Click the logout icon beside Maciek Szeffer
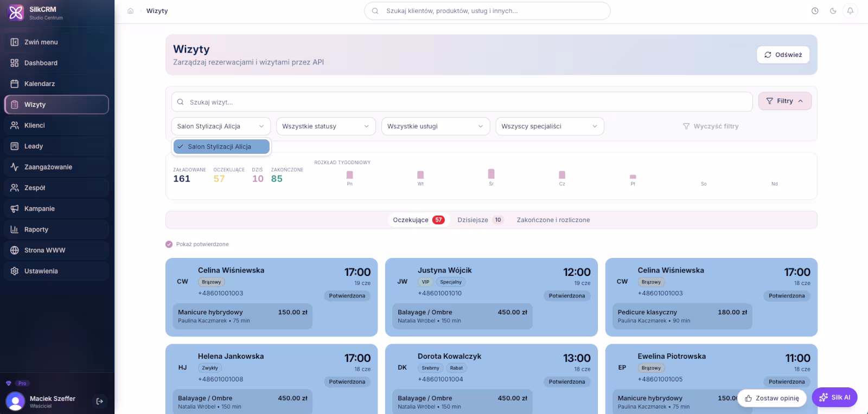868x414 pixels. click(100, 401)
